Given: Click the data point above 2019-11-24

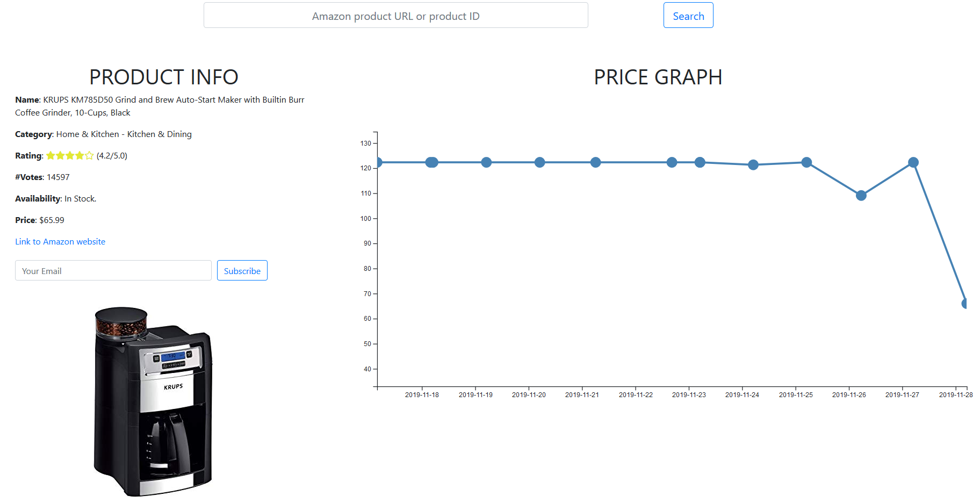Looking at the screenshot, I should tap(753, 165).
